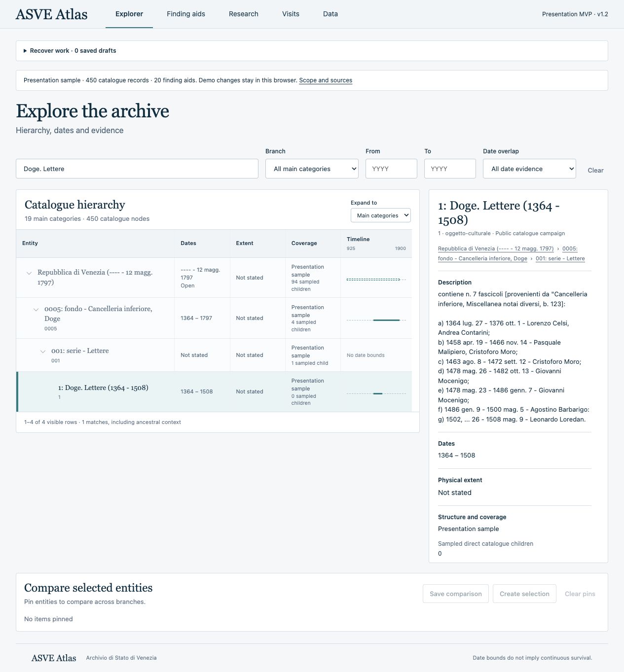Open the Visits tab
This screenshot has height=672, width=624.
[291, 14]
